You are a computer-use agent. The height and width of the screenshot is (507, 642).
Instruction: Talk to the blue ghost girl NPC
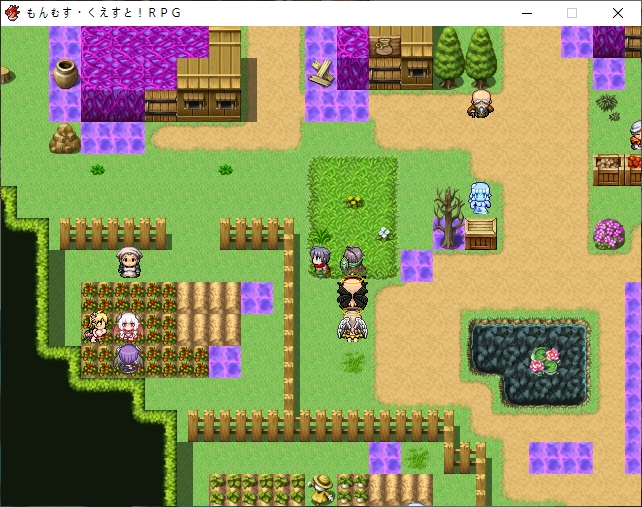[x=480, y=198]
